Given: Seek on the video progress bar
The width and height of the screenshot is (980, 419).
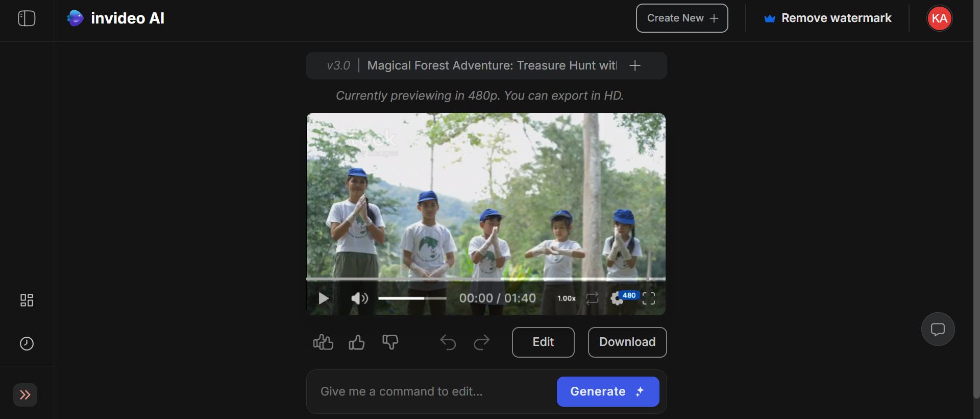Looking at the screenshot, I should [486, 280].
